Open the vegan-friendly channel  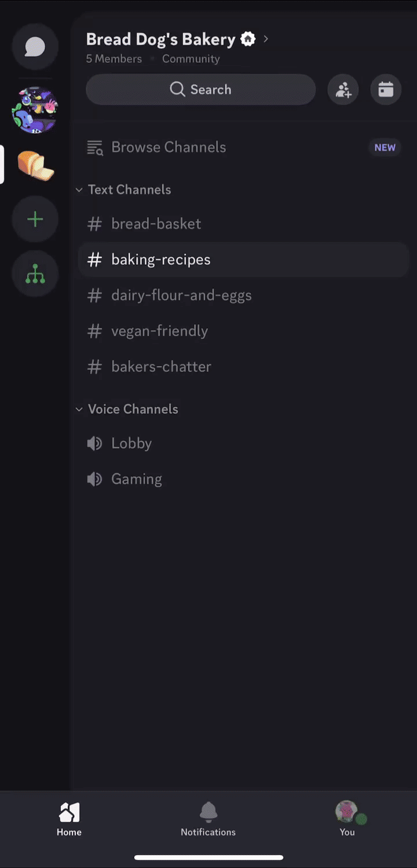tap(159, 331)
